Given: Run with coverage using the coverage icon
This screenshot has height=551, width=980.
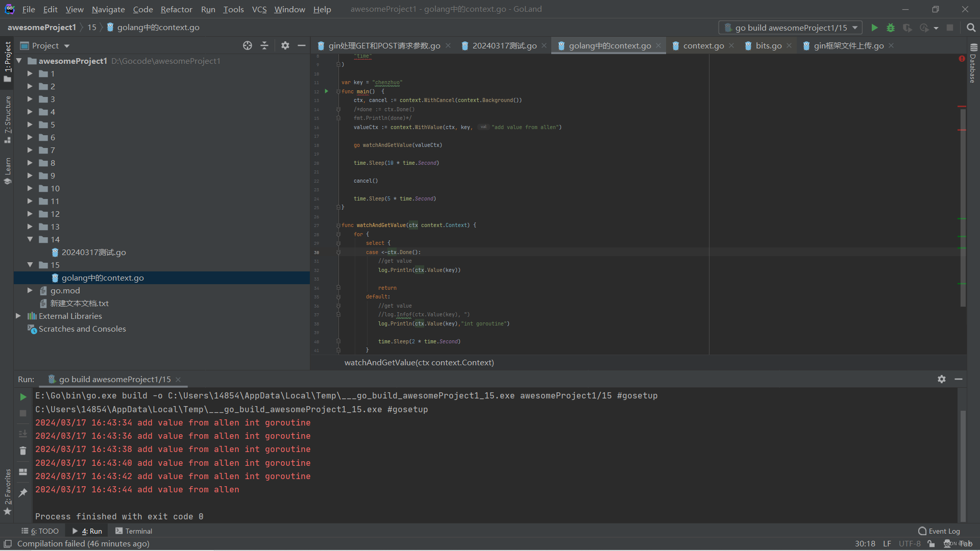Looking at the screenshot, I should (908, 28).
